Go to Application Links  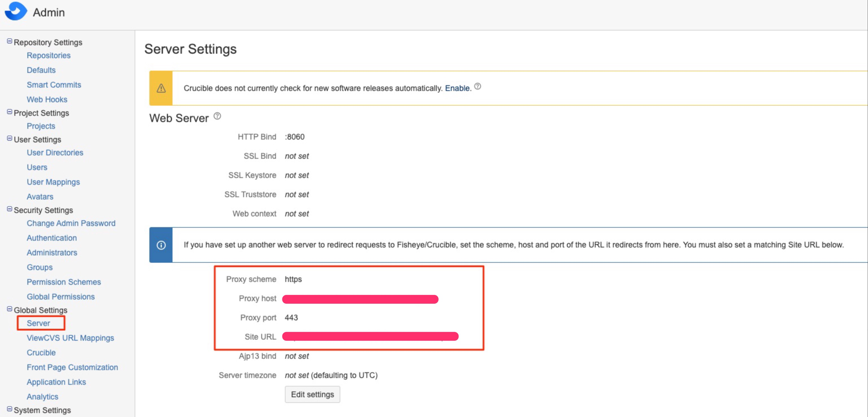(56, 382)
